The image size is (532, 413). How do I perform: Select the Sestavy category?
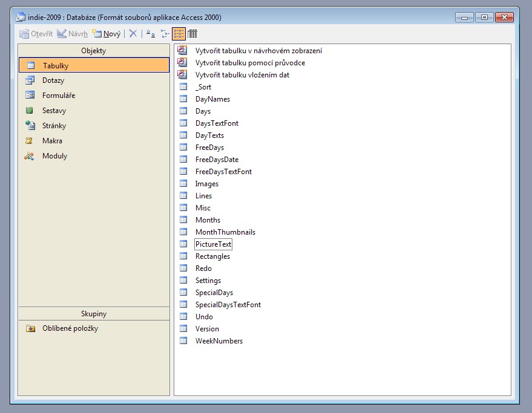coord(54,111)
